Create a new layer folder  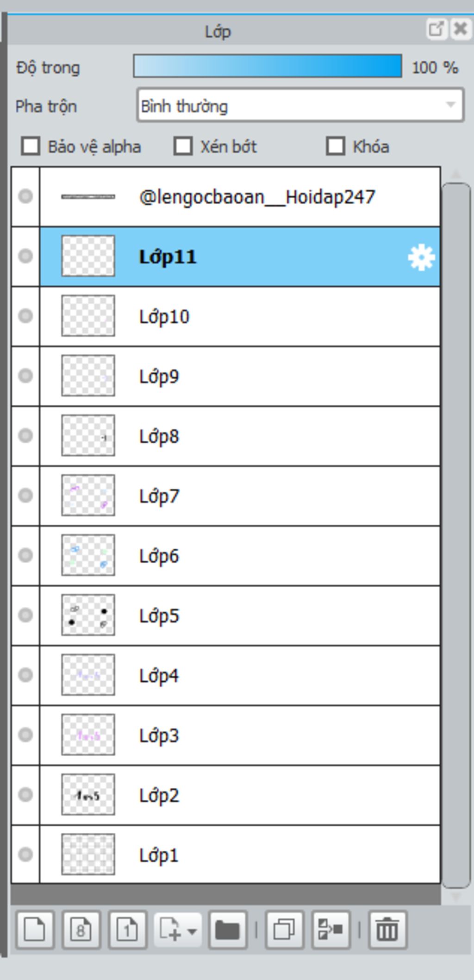click(228, 930)
